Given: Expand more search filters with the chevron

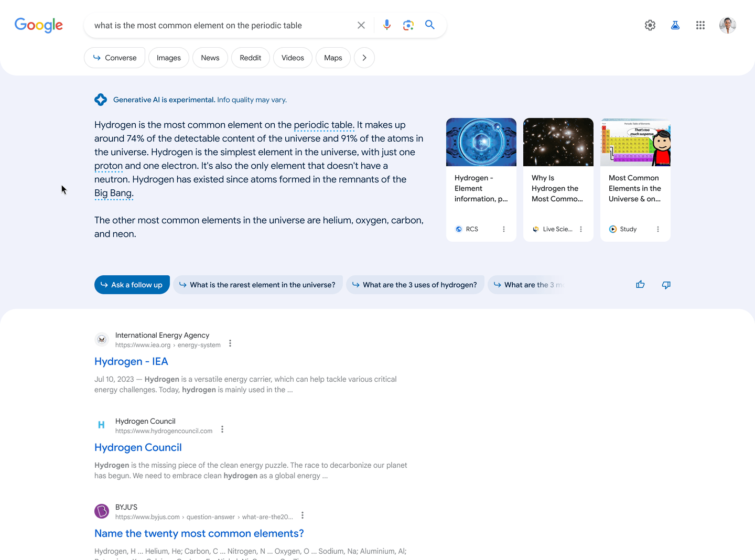Looking at the screenshot, I should coord(364,58).
